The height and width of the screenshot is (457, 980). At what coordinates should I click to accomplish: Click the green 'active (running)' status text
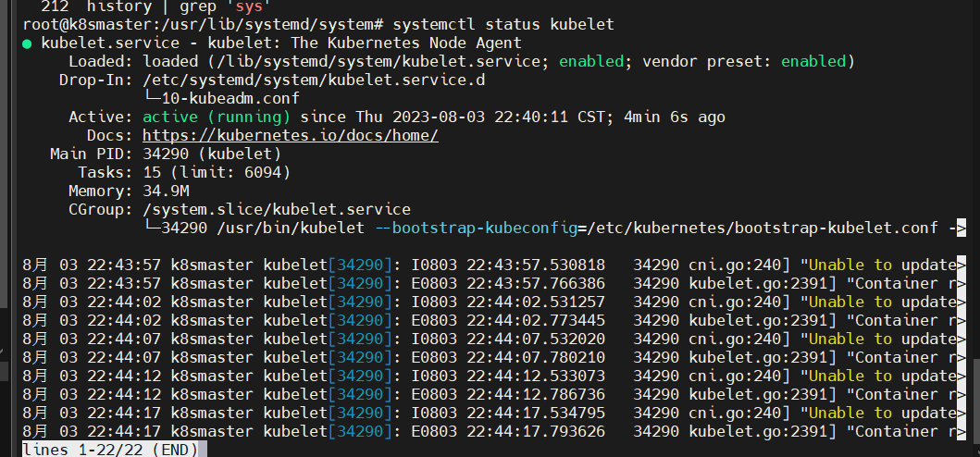click(x=217, y=117)
